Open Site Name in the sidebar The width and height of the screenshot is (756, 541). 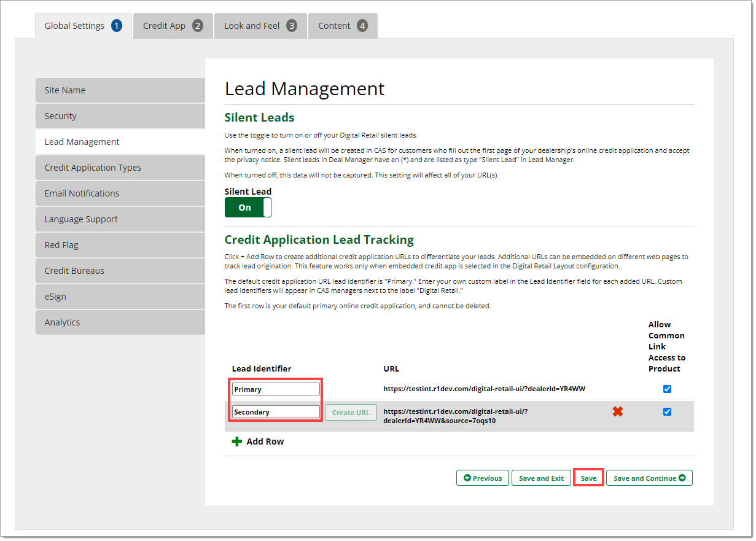(120, 90)
